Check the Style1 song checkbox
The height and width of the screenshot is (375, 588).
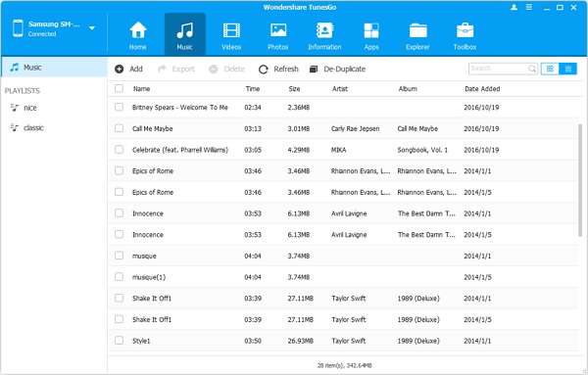pyautogui.click(x=119, y=340)
